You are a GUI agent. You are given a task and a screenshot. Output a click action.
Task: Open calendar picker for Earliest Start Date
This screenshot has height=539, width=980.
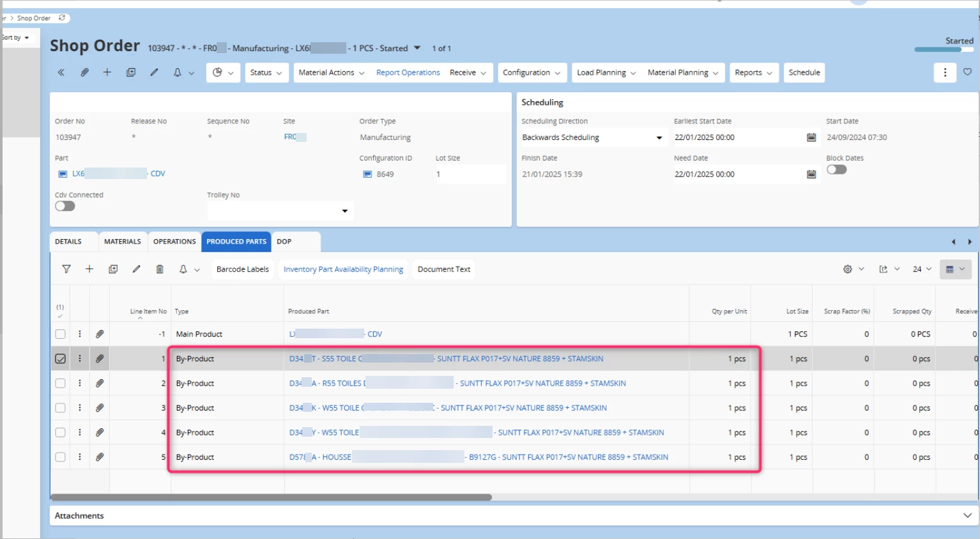coord(811,137)
